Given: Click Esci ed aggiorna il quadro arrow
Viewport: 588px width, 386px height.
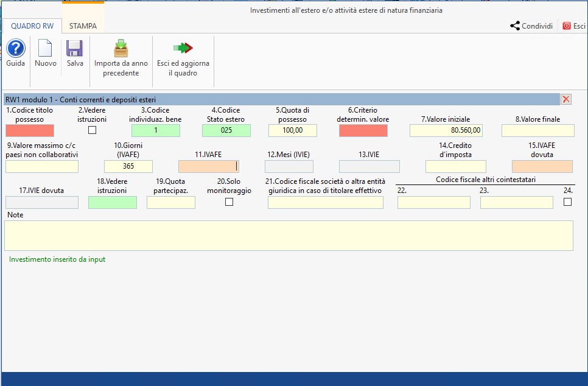Looking at the screenshot, I should [183, 47].
